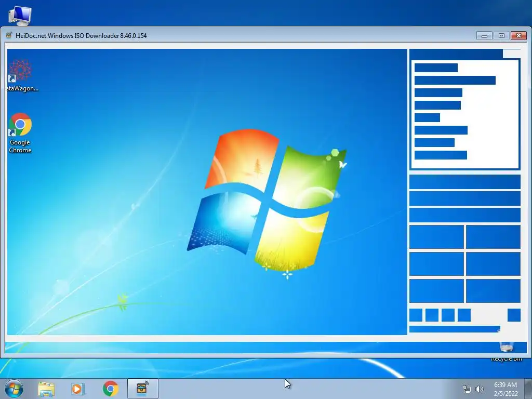Show the clock reading 6:39 AM
The width and height of the screenshot is (532, 399).
click(506, 385)
